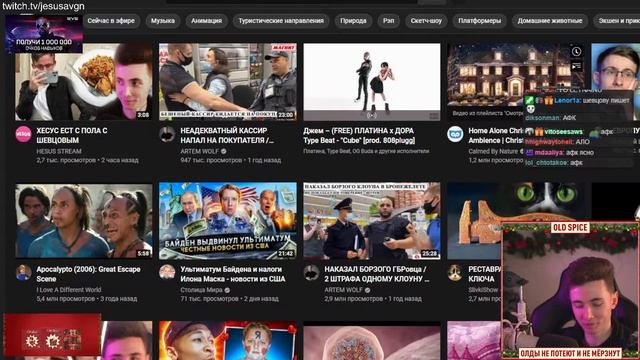Click 'mdaaliya' chat username
Image resolution: width=640 pixels, height=360 pixels.
pos(549,152)
